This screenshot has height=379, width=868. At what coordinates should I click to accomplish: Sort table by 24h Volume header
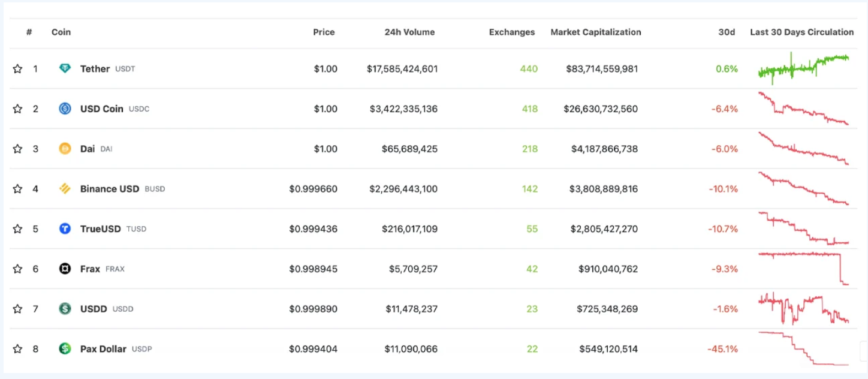[409, 32]
